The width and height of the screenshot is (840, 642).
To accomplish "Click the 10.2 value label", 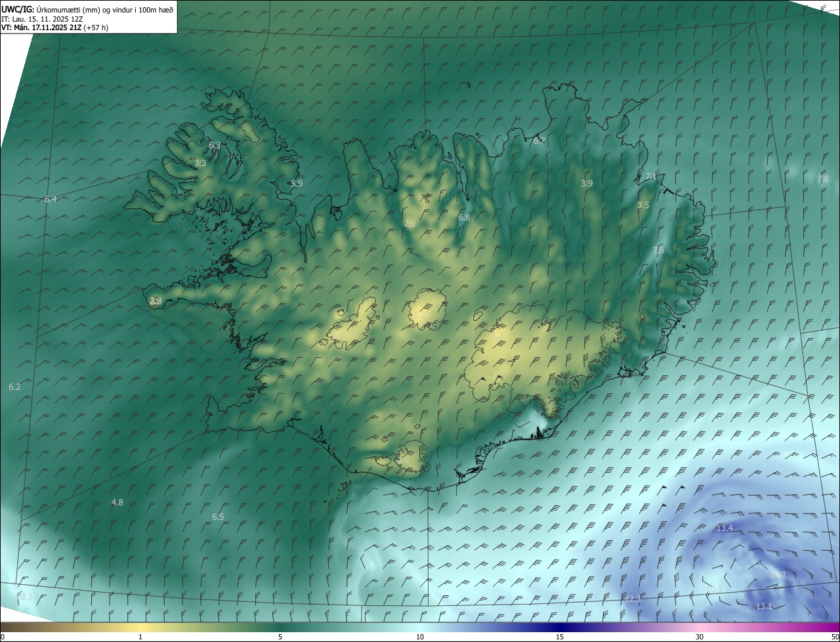I will click(778, 574).
